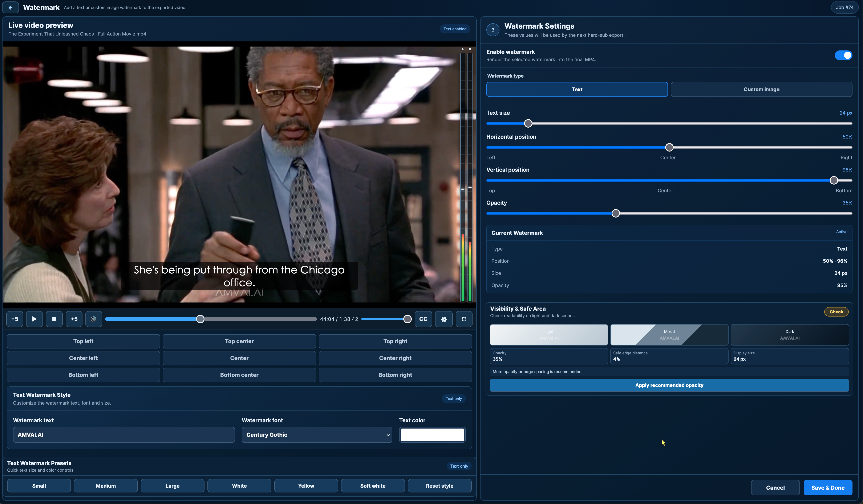Disable the Enable watermark switch
This screenshot has width=863, height=504.
pyautogui.click(x=843, y=55)
